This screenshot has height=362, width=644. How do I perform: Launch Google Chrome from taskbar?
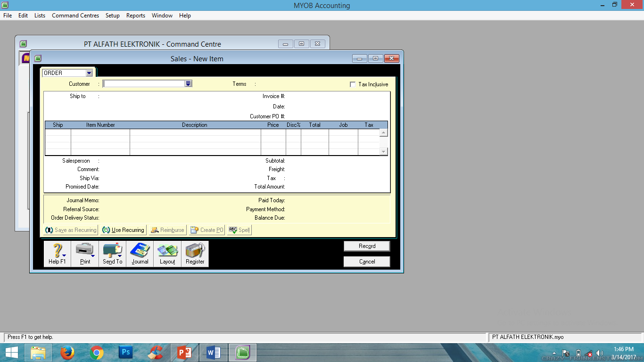tap(97, 353)
